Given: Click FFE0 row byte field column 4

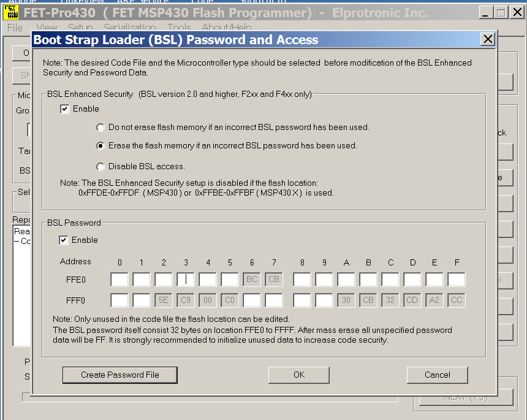Looking at the screenshot, I should coord(208,280).
